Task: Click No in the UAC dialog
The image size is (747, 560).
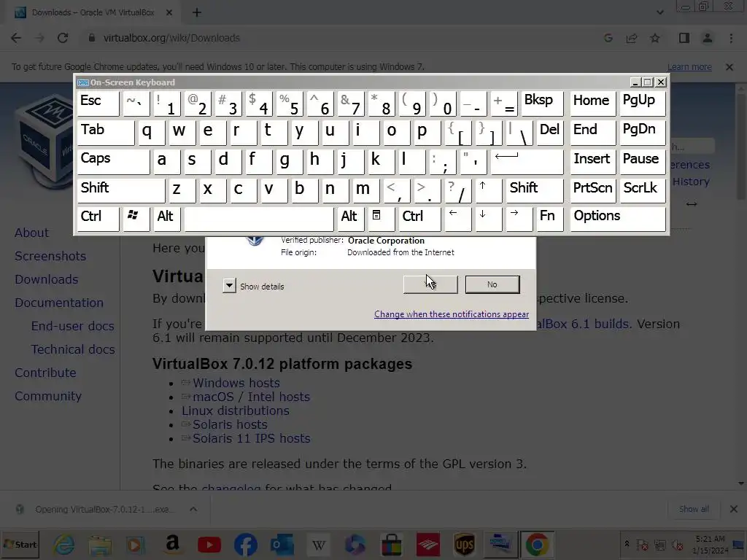Action: coord(492,284)
